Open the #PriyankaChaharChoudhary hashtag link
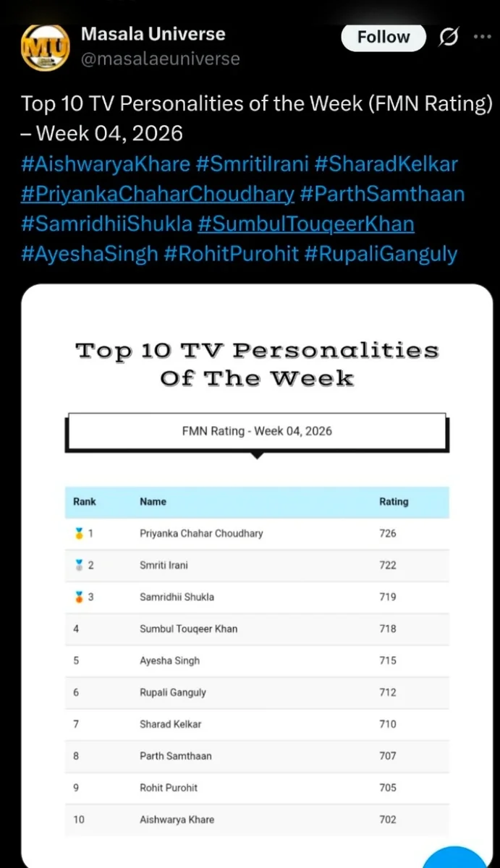500x868 pixels. click(x=158, y=195)
